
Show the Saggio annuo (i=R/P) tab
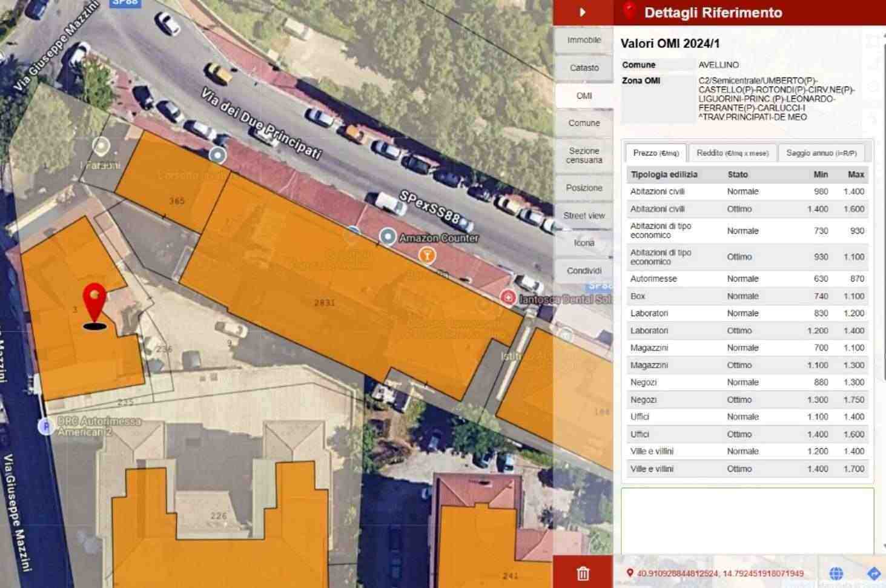point(821,153)
